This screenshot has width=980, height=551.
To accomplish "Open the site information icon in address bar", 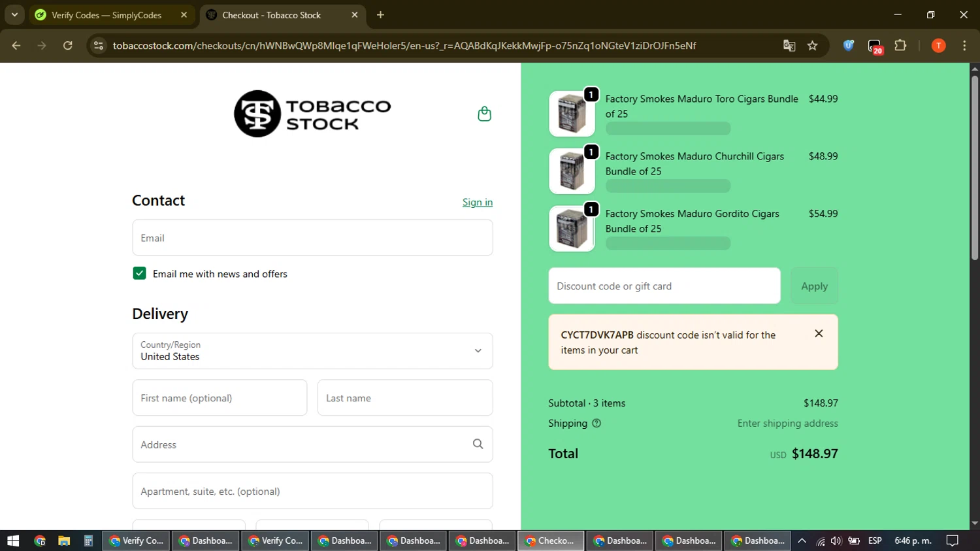I will coord(99,46).
